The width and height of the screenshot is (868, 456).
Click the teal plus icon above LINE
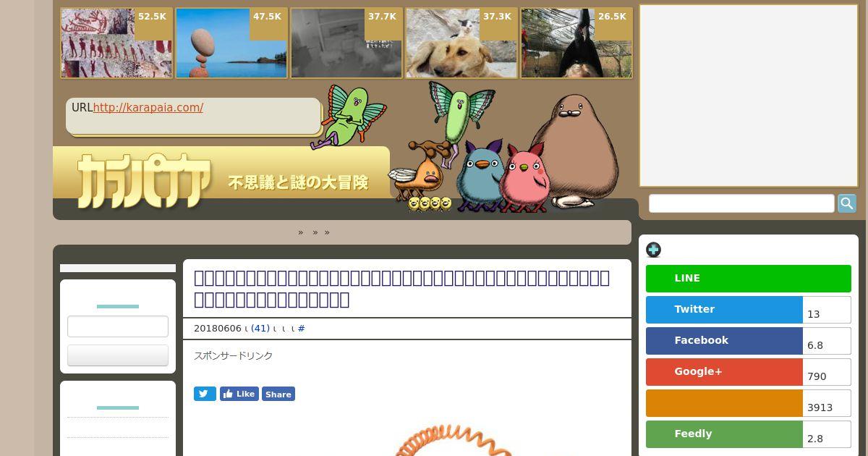pos(653,250)
